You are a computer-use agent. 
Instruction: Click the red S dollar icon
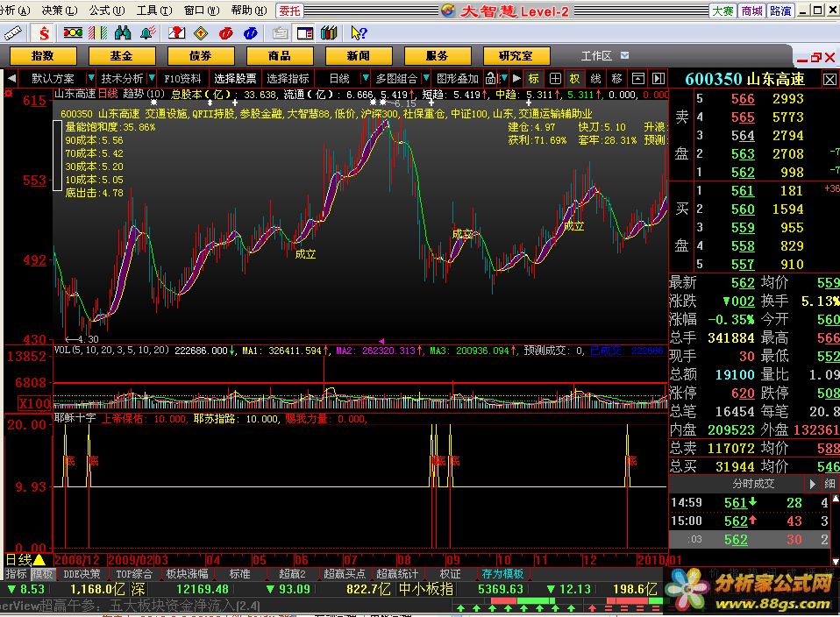(x=43, y=33)
